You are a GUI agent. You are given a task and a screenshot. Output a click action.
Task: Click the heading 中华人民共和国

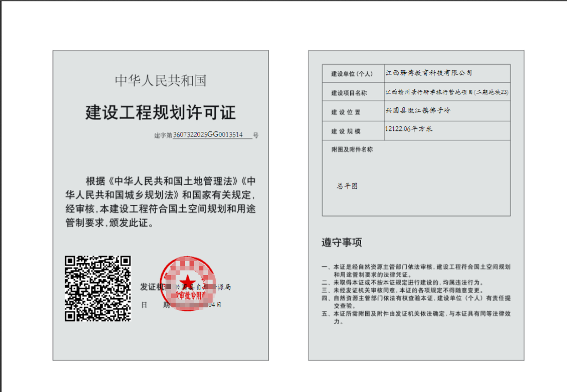click(160, 81)
